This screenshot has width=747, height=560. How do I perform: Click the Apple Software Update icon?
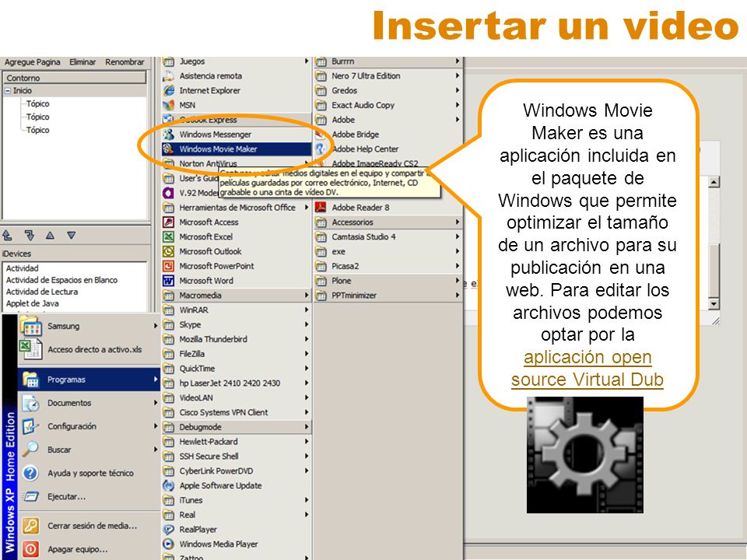pyautogui.click(x=168, y=485)
